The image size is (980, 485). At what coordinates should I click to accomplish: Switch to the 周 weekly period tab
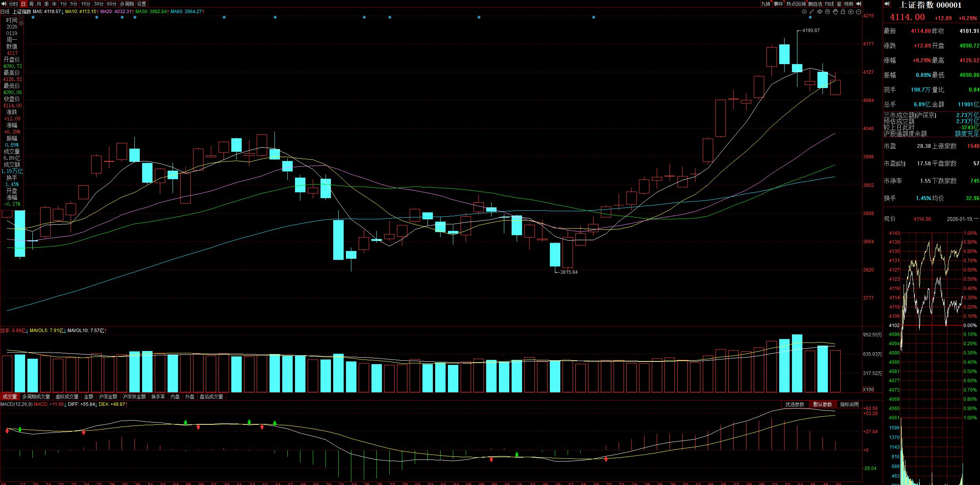(x=31, y=4)
